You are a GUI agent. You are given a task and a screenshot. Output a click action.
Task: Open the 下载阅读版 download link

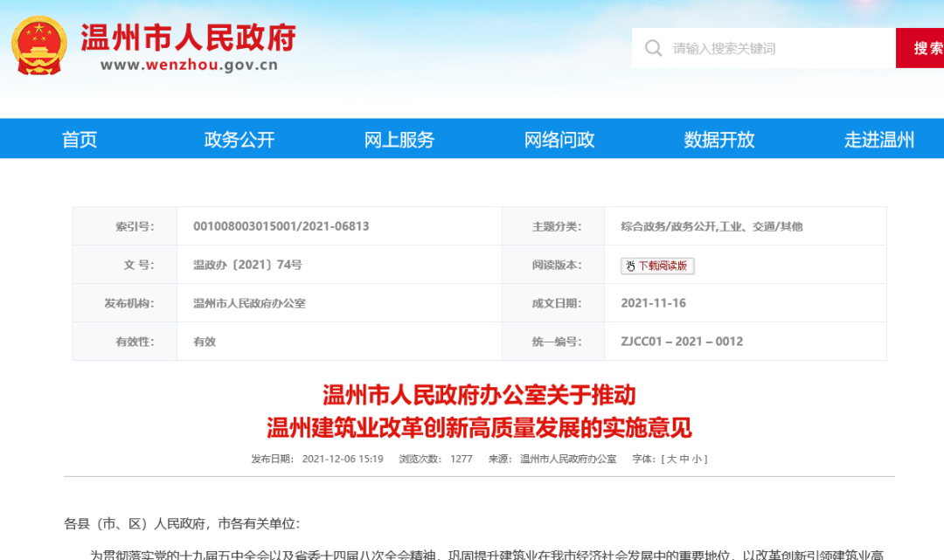(x=663, y=266)
